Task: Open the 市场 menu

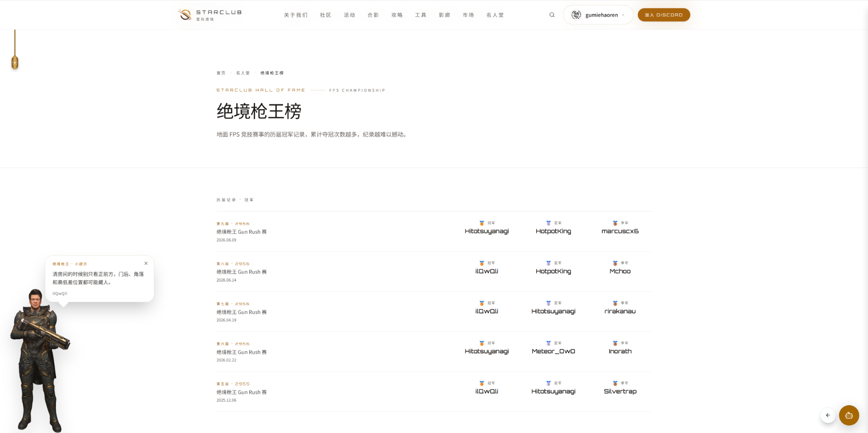Action: 468,15
